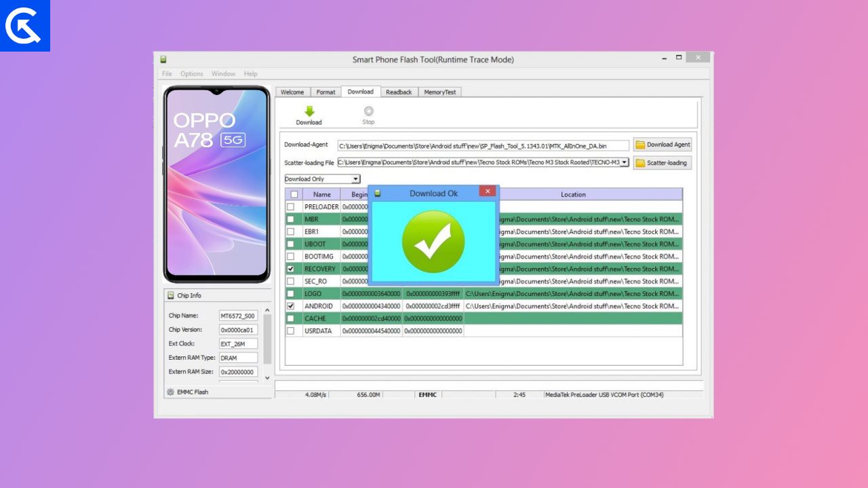Click the RECOVERY partition name cell
The height and width of the screenshot is (488, 868).
pos(321,269)
